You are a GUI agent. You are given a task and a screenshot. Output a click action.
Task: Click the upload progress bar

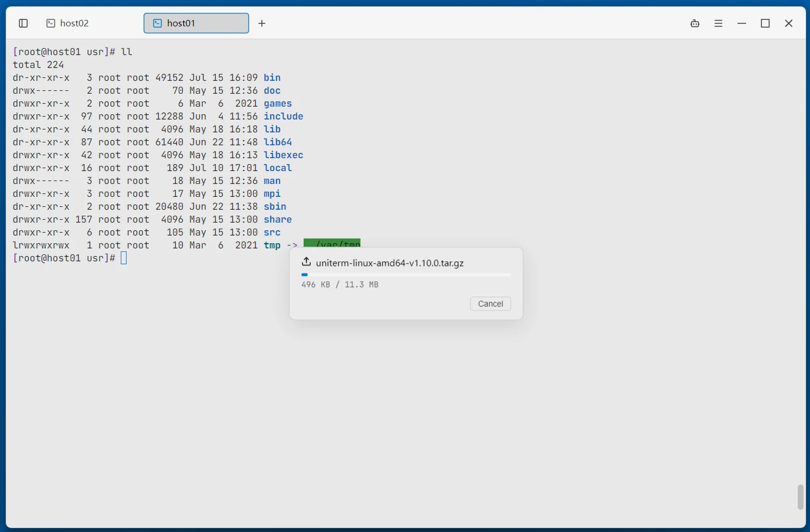pyautogui.click(x=406, y=274)
